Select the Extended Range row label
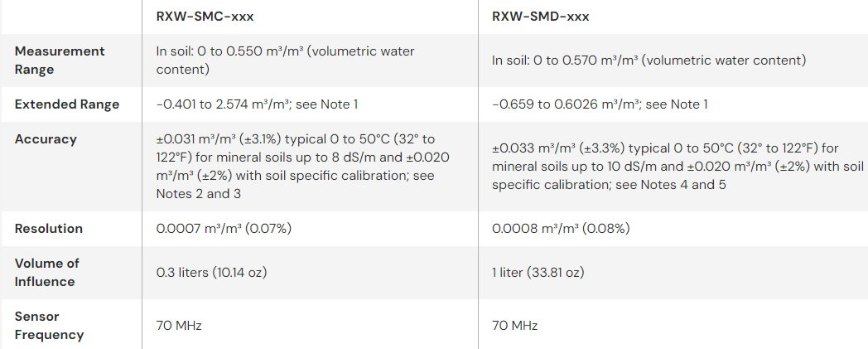Image resolution: width=868 pixels, height=349 pixels. click(x=67, y=104)
